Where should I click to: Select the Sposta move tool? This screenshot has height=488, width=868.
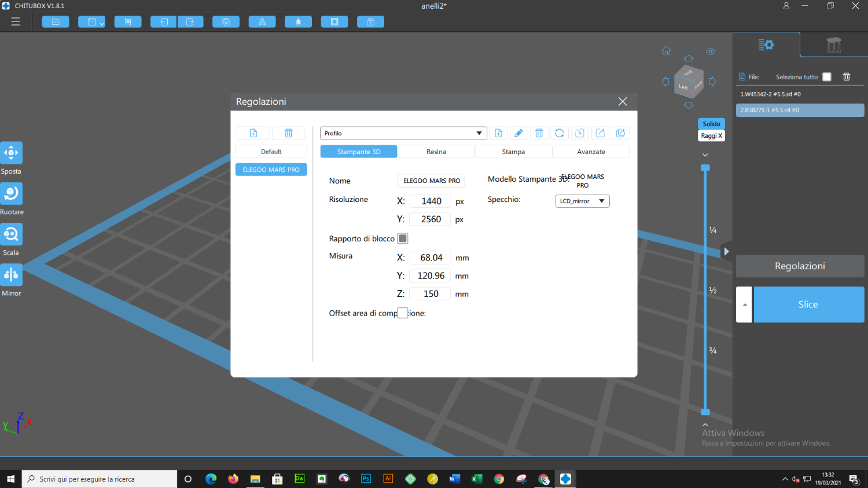point(11,153)
